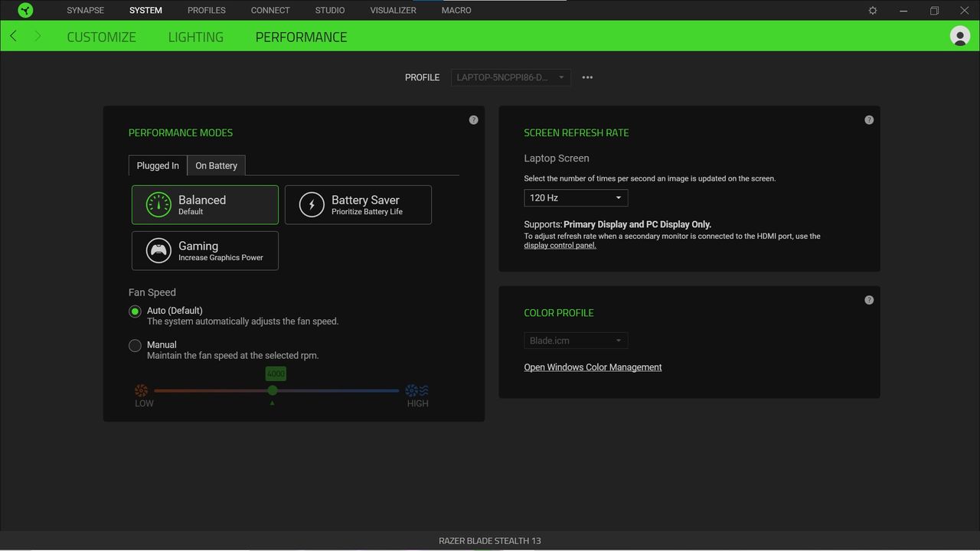Screen dimensions: 980x551
Task: Go back with the left arrow
Action: (x=13, y=36)
